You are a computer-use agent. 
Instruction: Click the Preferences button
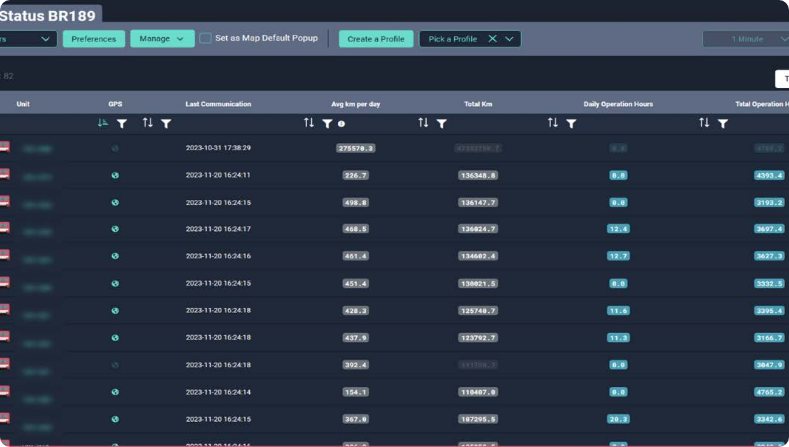click(x=94, y=39)
